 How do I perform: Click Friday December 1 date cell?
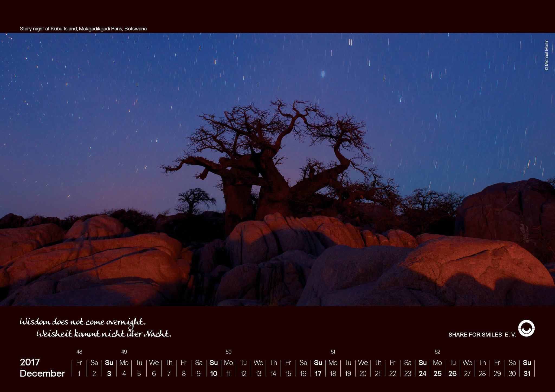[79, 373]
